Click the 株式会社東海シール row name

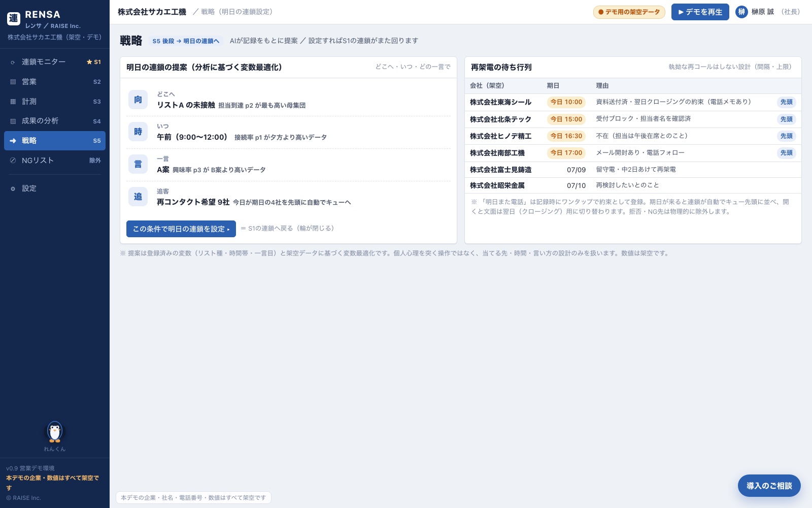coord(500,102)
